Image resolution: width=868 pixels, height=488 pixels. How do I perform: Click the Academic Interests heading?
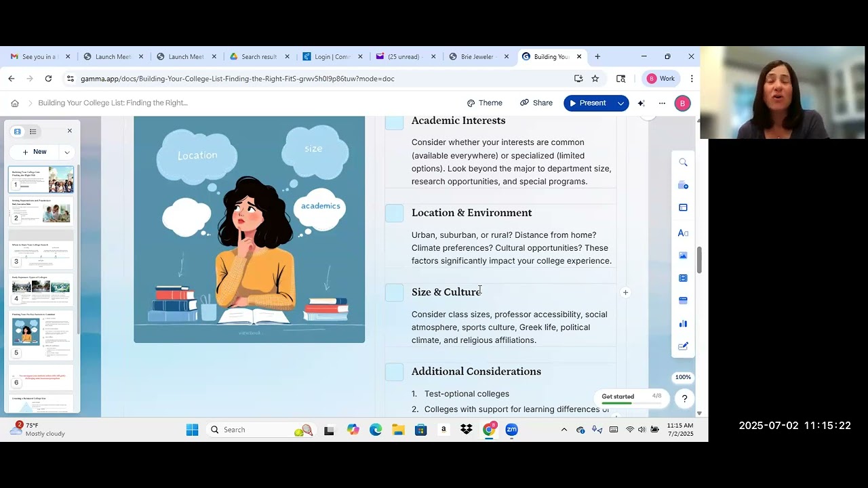click(458, 121)
